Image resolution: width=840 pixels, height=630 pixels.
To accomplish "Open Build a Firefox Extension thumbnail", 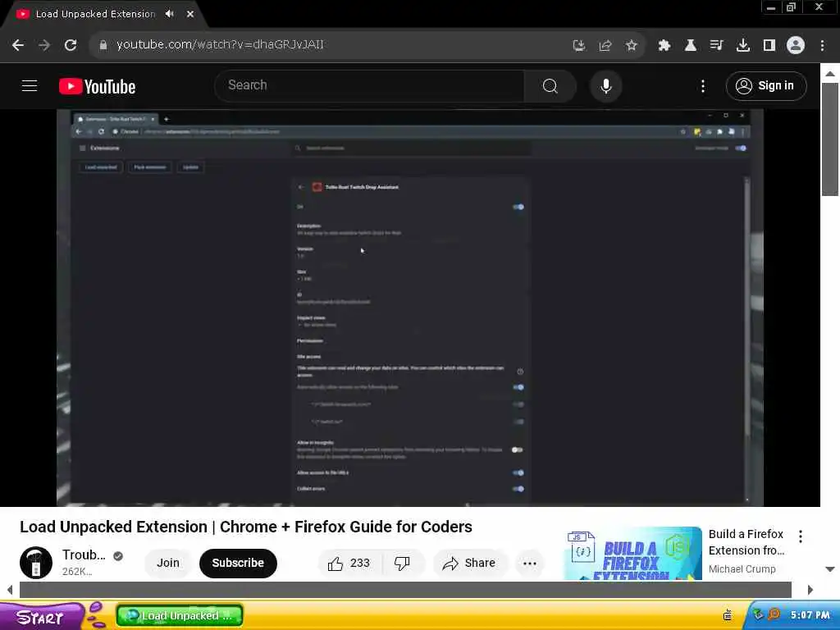I will click(634, 554).
